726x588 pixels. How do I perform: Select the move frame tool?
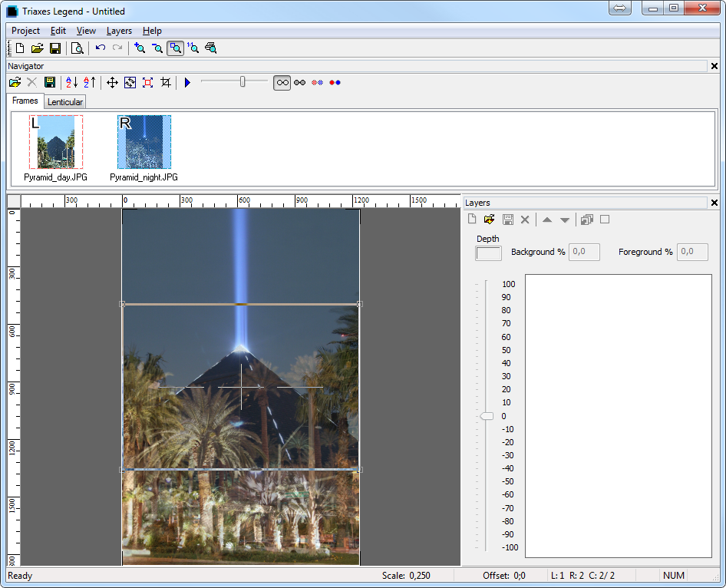click(112, 82)
